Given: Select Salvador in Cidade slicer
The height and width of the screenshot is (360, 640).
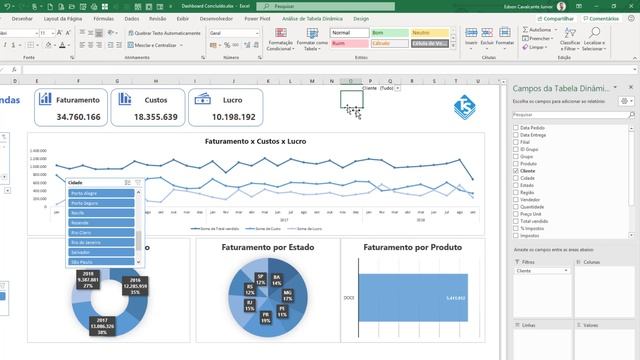Looking at the screenshot, I should (x=101, y=252).
